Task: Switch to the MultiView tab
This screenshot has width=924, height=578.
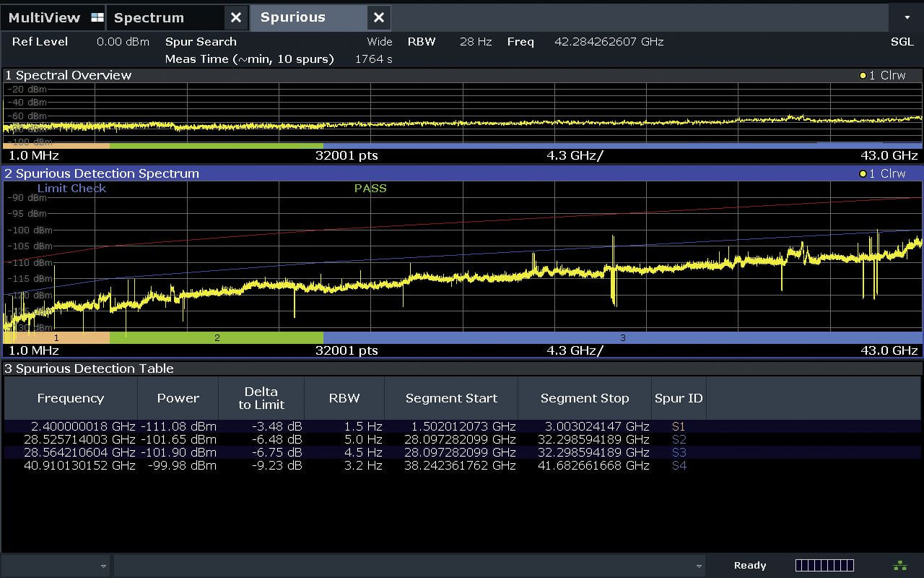Action: [44, 18]
